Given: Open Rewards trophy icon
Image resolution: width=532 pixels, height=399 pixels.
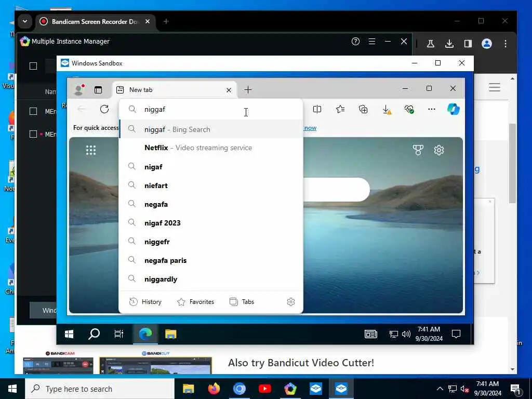Looking at the screenshot, I should (x=418, y=150).
